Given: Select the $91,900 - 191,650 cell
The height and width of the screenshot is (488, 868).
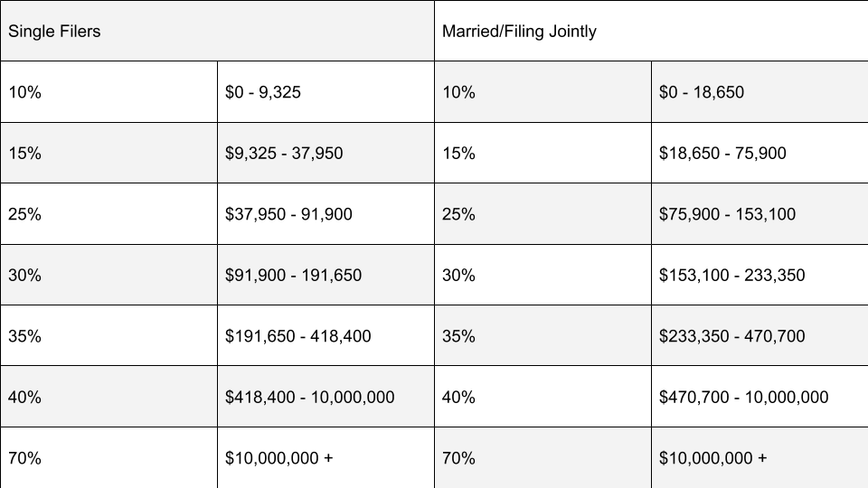Looking at the screenshot, I should (325, 275).
